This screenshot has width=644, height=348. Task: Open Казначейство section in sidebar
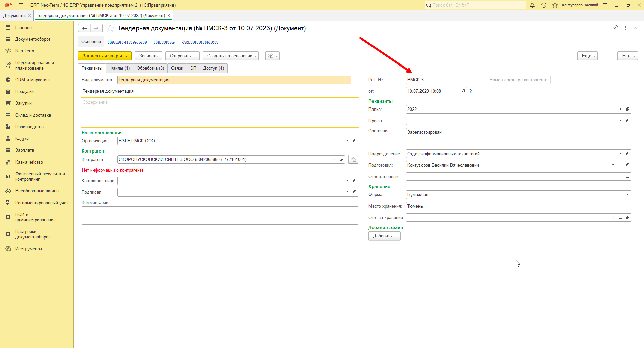click(37, 162)
